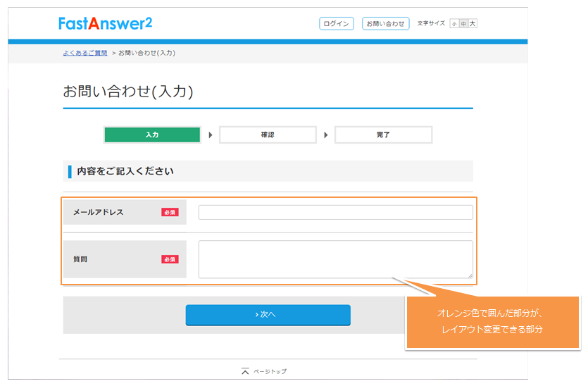This screenshot has height=386, width=588.
Task: Click the arrow between 入力 and 確認
Action: (210, 135)
